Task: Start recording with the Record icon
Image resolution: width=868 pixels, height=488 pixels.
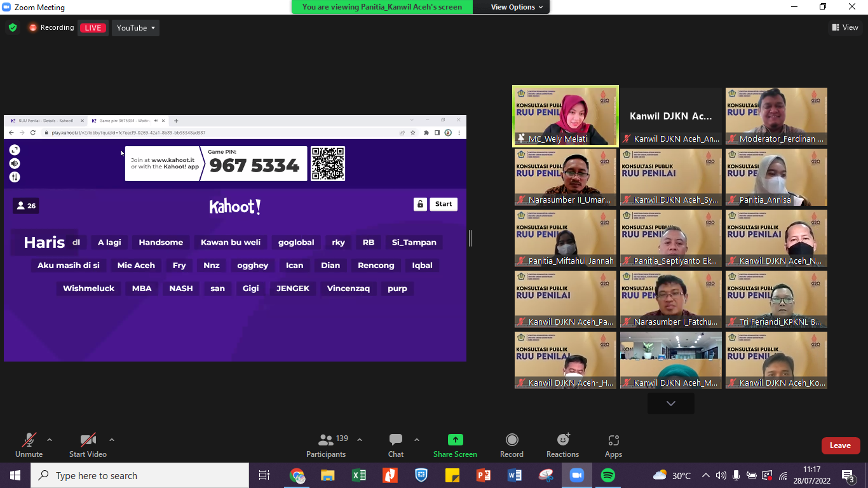Action: pyautogui.click(x=512, y=440)
